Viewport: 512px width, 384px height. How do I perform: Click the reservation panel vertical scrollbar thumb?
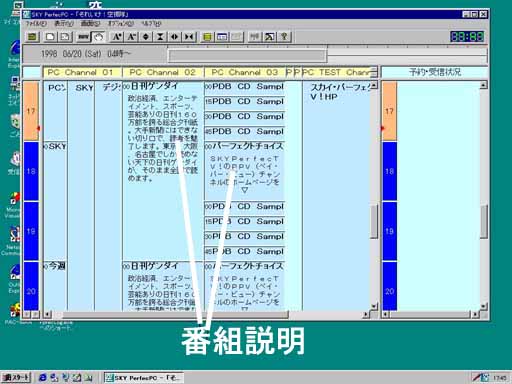(x=484, y=221)
